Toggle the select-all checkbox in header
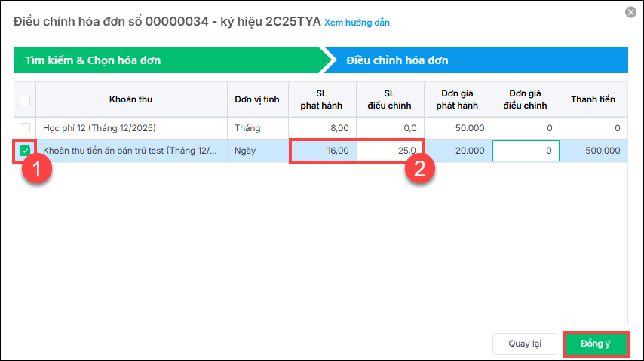The width and height of the screenshot is (644, 361). [x=25, y=100]
